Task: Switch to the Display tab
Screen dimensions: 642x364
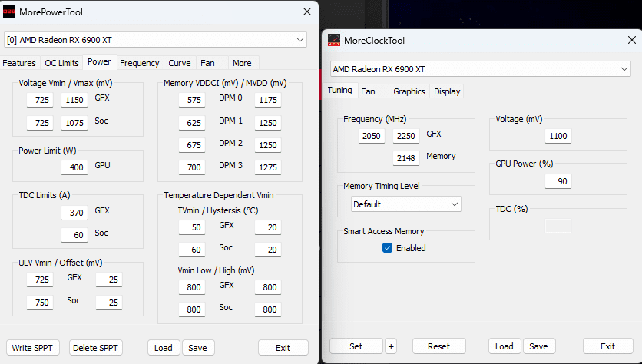Action: pyautogui.click(x=447, y=91)
